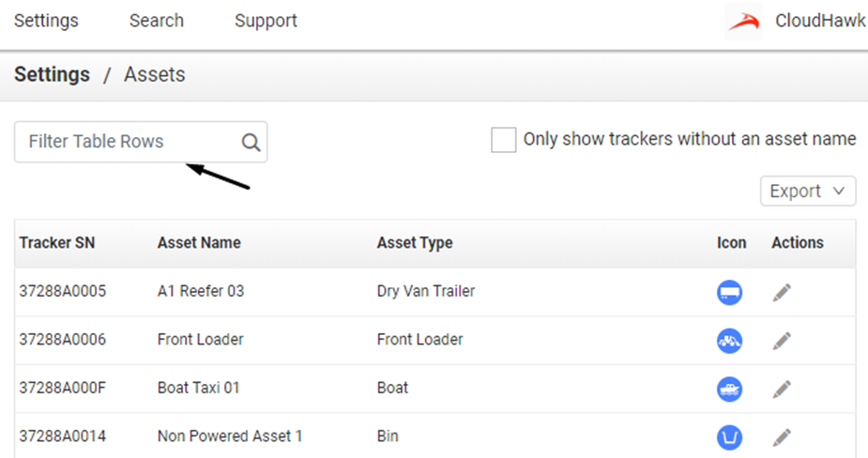Open the Support menu
This screenshot has height=458, width=868.
coord(266,21)
